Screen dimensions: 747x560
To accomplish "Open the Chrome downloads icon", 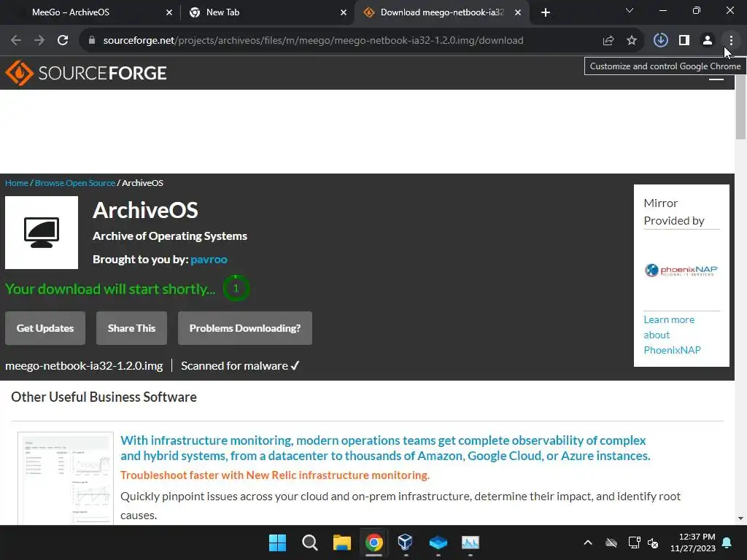I will pos(660,41).
